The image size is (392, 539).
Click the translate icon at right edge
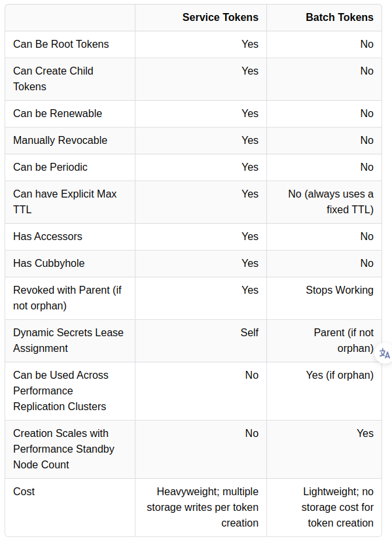pos(384,353)
